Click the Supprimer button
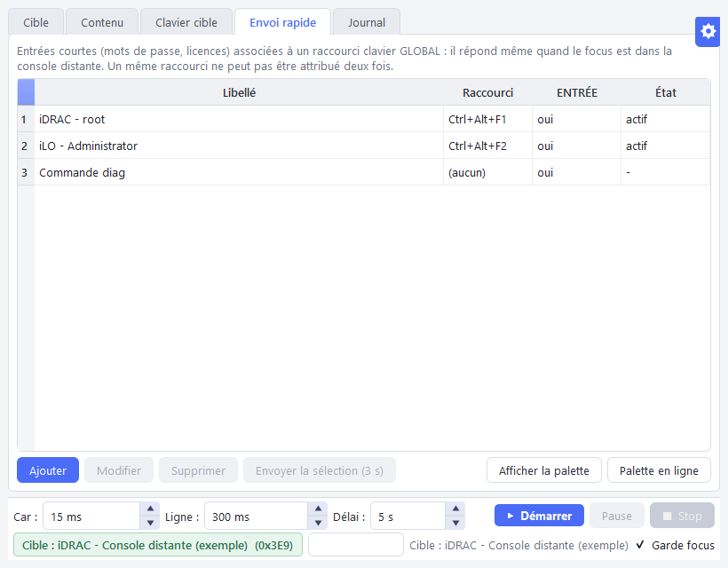Screen dimensions: 728x568 coord(198,470)
